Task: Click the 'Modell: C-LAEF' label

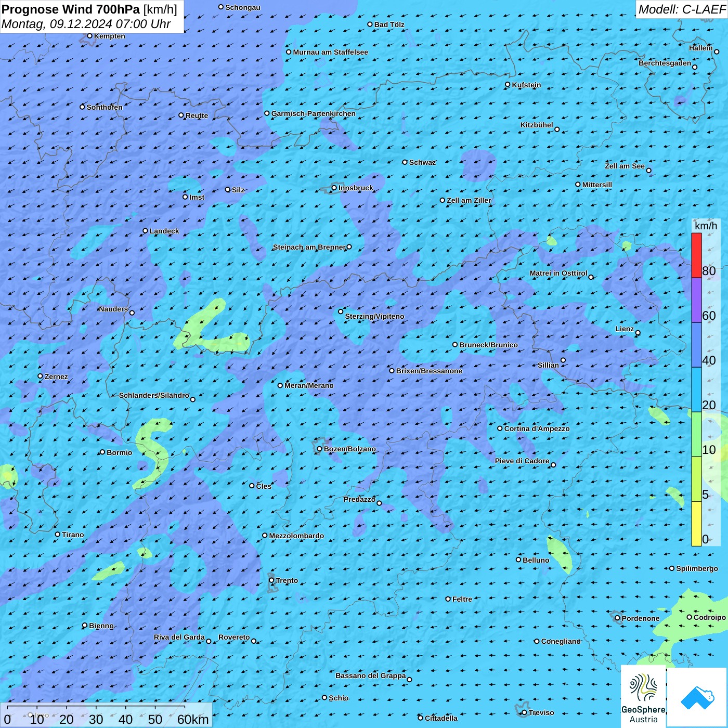Action: pyautogui.click(x=682, y=9)
